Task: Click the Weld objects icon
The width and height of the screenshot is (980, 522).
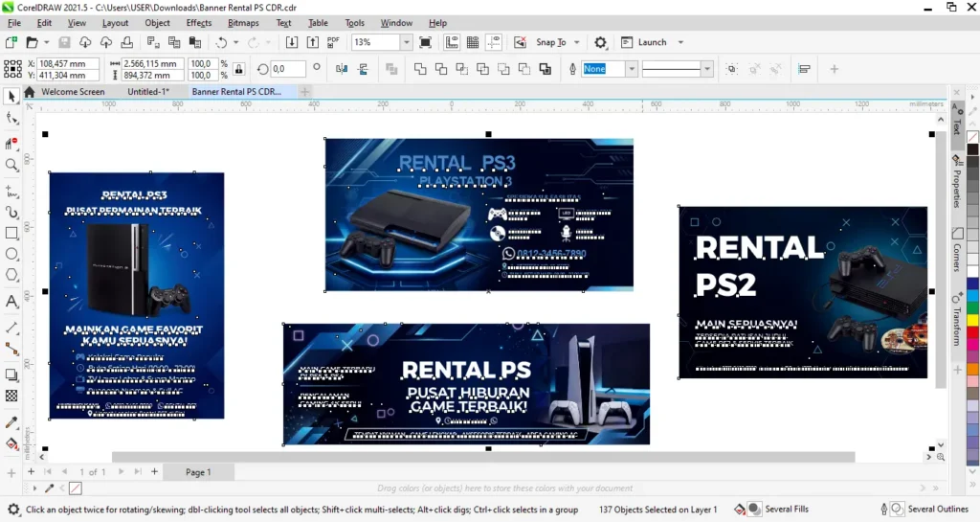Action: click(420, 69)
